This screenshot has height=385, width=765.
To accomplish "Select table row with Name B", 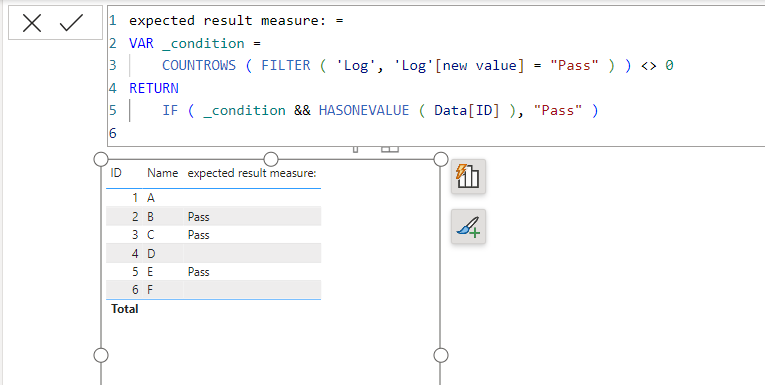I will tap(213, 217).
